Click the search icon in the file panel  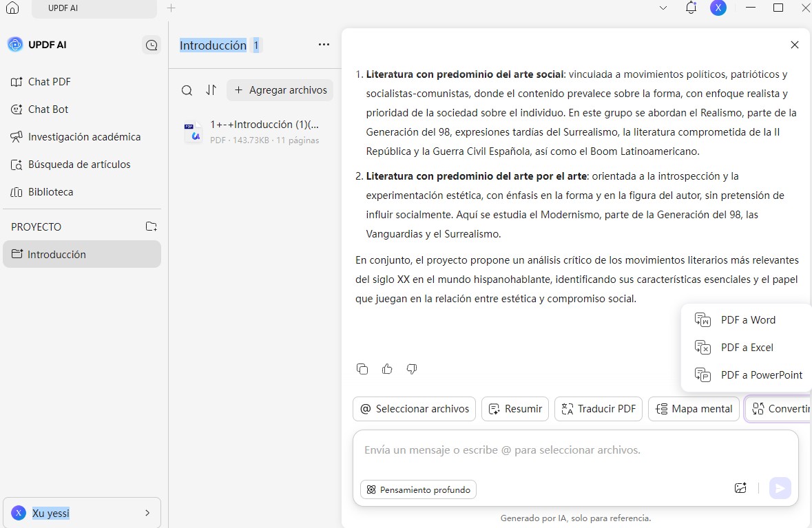tap(187, 90)
